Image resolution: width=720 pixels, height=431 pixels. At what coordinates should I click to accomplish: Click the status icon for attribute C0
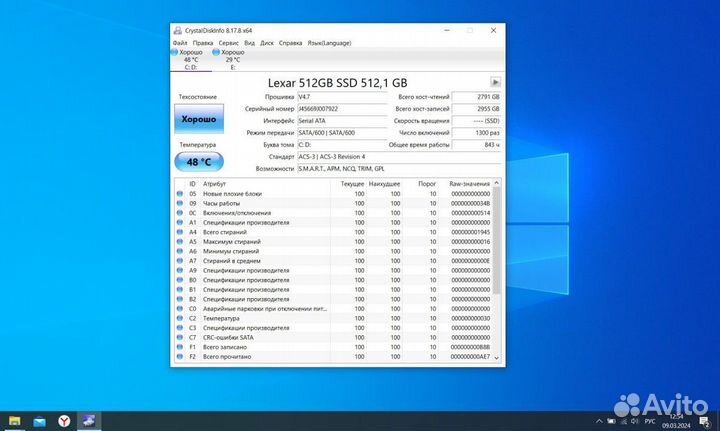[x=180, y=309]
